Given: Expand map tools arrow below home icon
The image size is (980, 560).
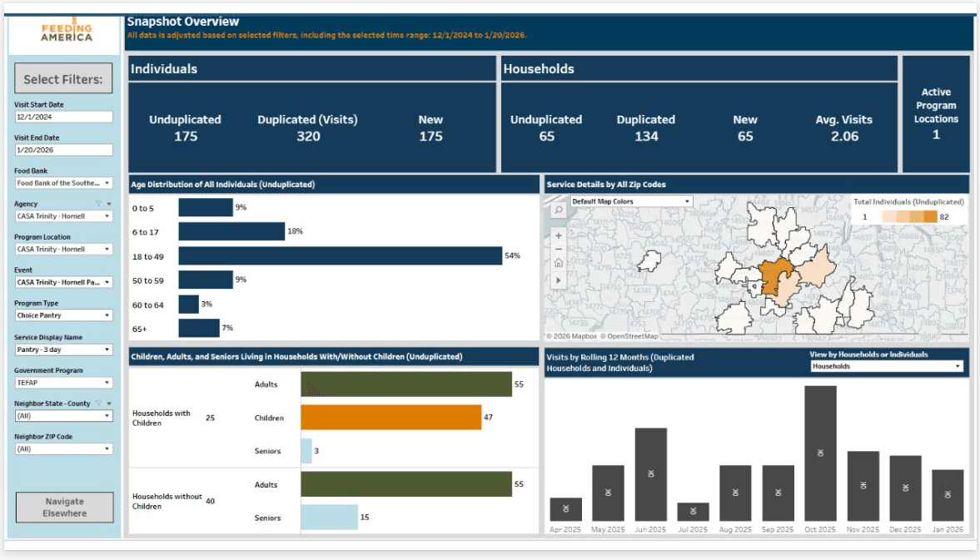Looking at the screenshot, I should [x=558, y=280].
